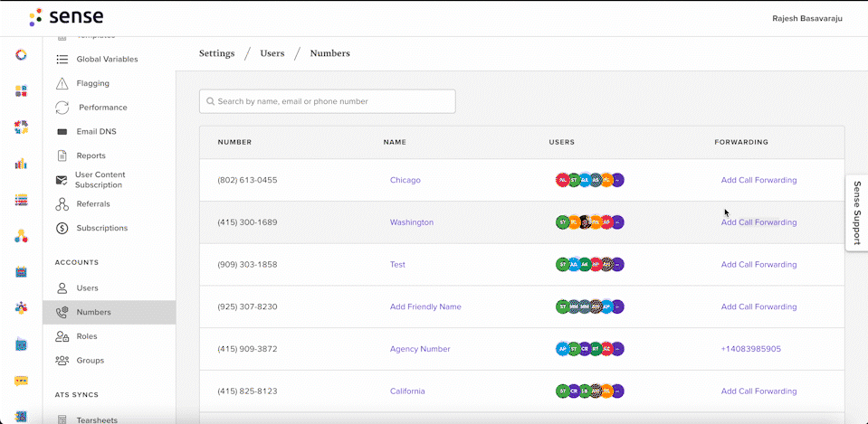Edit the Test friendly name
Screen dimensions: 868x424
click(397, 265)
